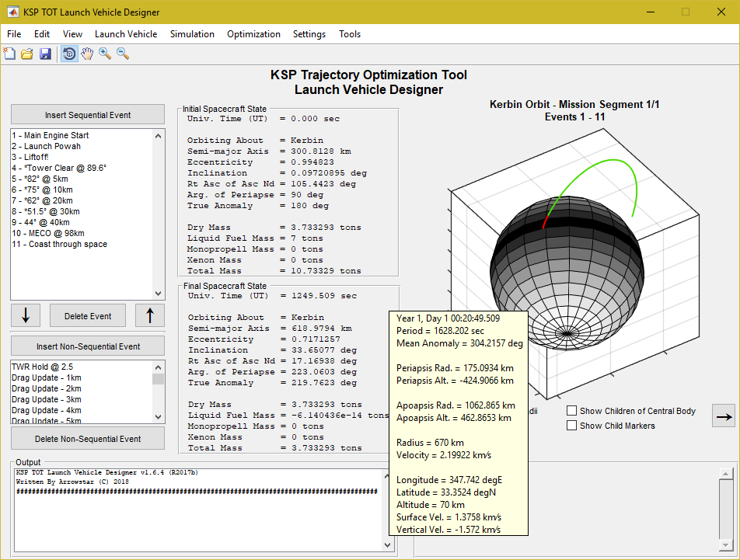
Task: Click the red ascent trajectory segment
Action: (546, 221)
